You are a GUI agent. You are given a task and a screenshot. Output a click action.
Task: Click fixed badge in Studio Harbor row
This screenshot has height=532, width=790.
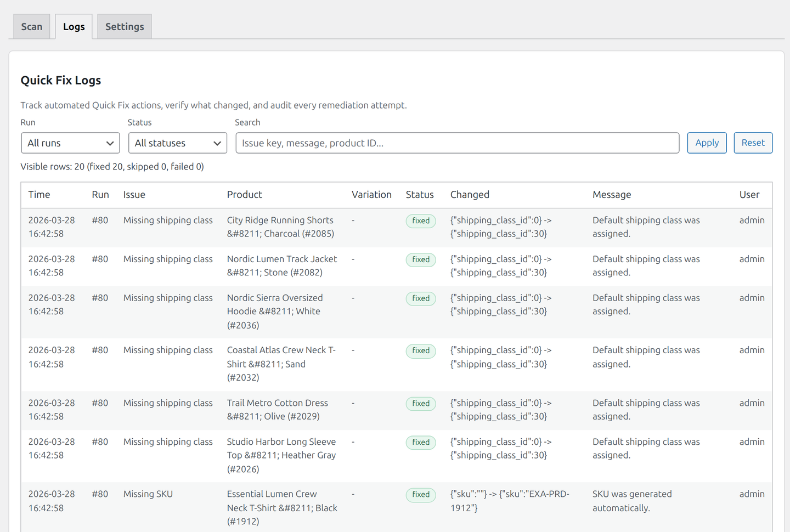click(421, 443)
